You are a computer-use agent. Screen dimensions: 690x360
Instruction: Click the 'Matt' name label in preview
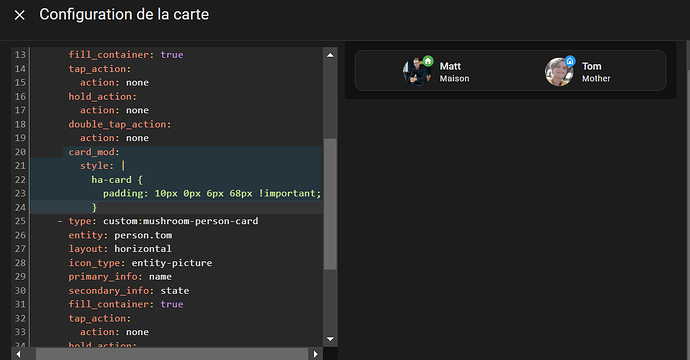coord(450,66)
